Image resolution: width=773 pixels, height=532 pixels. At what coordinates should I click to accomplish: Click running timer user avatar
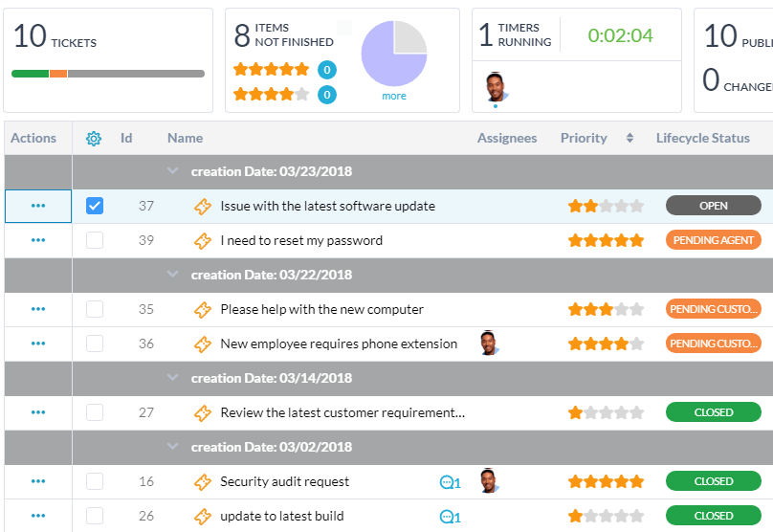click(497, 87)
